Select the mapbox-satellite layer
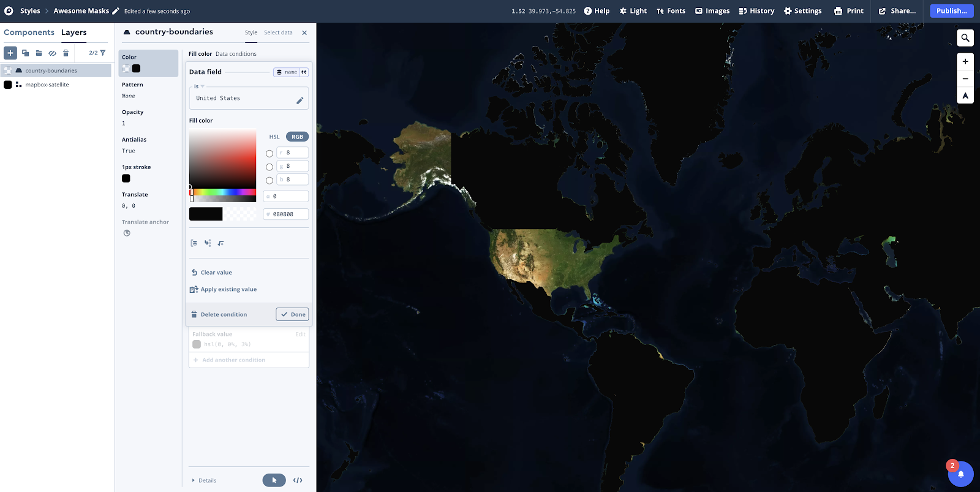 tap(56, 85)
